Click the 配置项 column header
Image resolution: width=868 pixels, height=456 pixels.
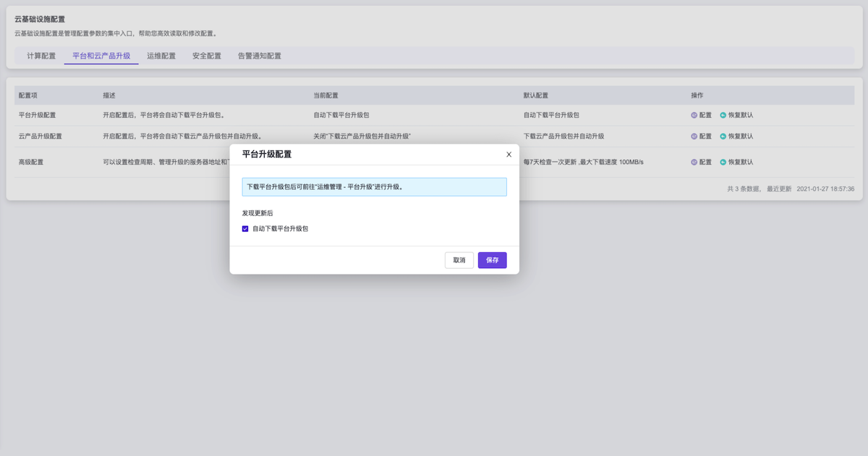pyautogui.click(x=28, y=95)
